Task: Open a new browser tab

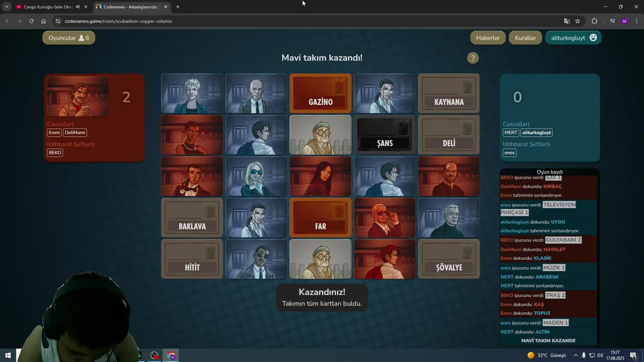Action: coord(178,7)
